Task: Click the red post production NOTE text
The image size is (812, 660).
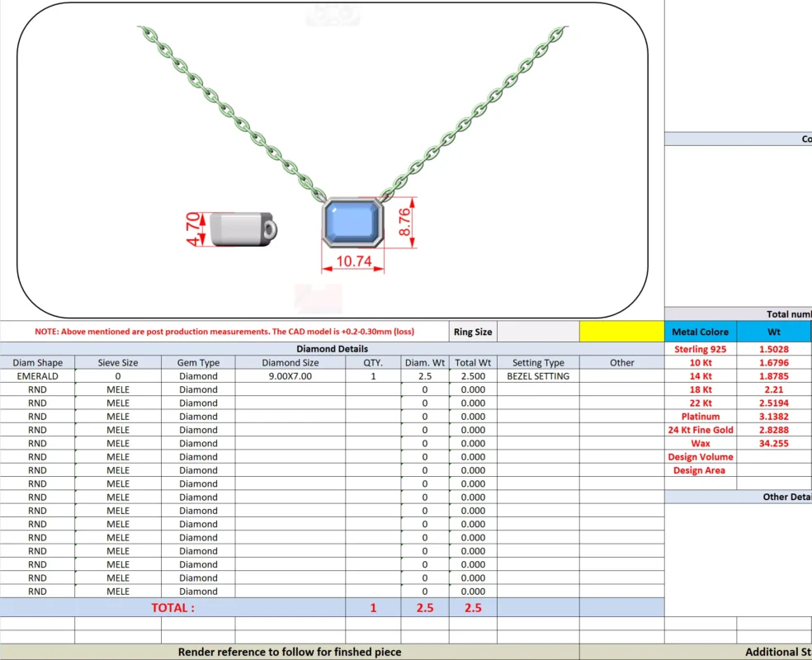Action: click(x=224, y=332)
